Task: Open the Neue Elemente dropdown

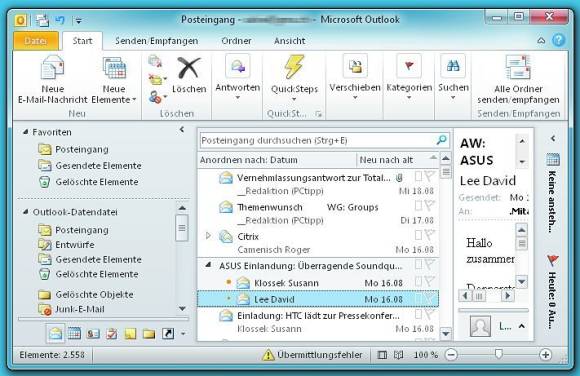Action: tap(114, 79)
